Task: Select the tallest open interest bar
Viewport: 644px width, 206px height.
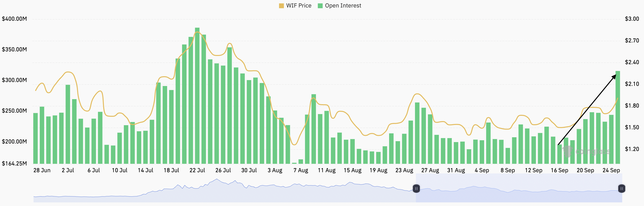Action: pyautogui.click(x=197, y=100)
